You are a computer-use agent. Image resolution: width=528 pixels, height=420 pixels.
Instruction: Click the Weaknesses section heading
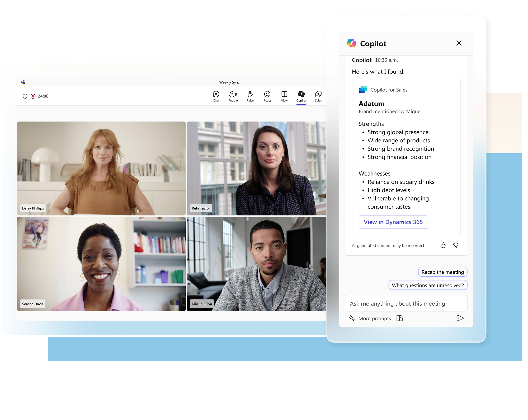coord(375,174)
